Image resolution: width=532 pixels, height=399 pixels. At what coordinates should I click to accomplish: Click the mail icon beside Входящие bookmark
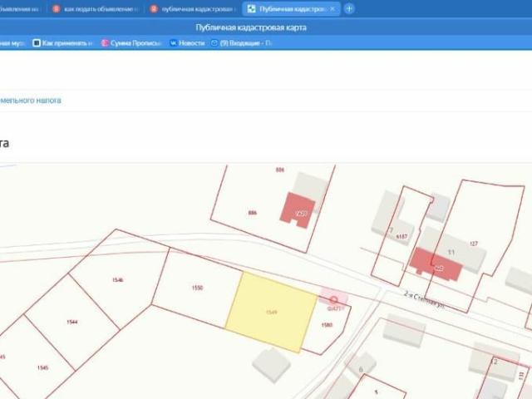[x=214, y=43]
